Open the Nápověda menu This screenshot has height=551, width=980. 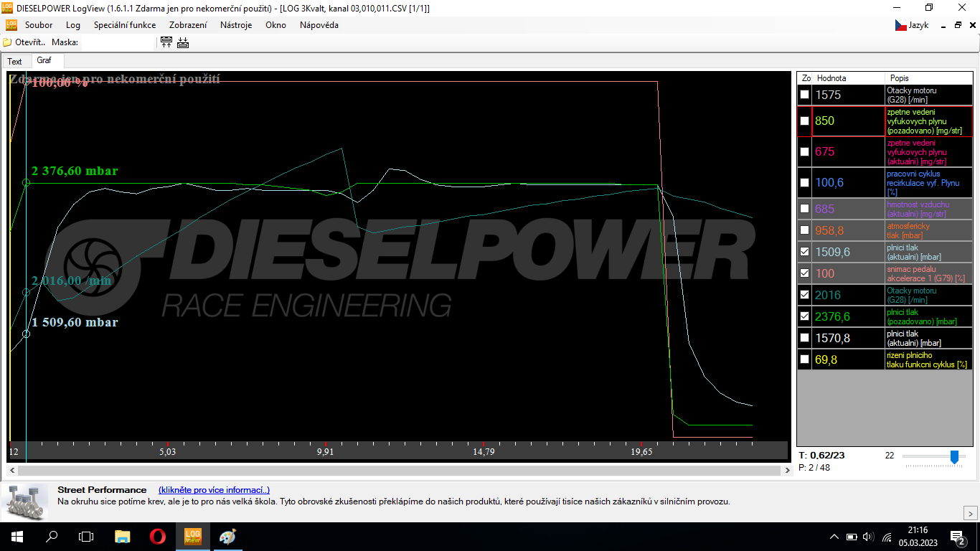pos(319,25)
